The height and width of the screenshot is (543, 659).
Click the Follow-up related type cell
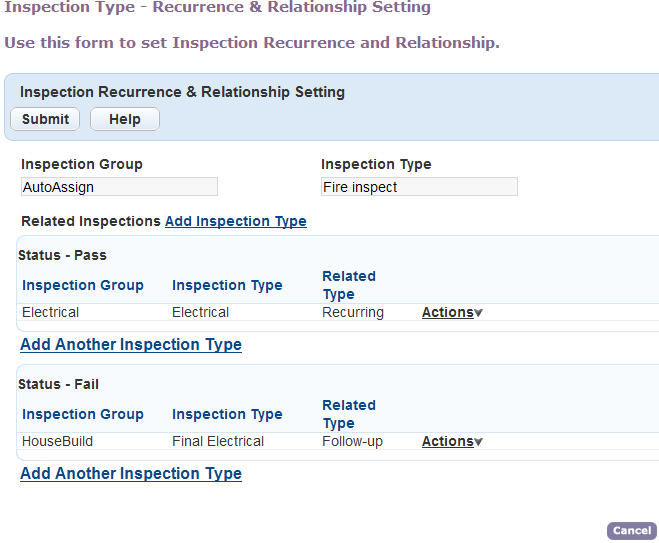352,441
